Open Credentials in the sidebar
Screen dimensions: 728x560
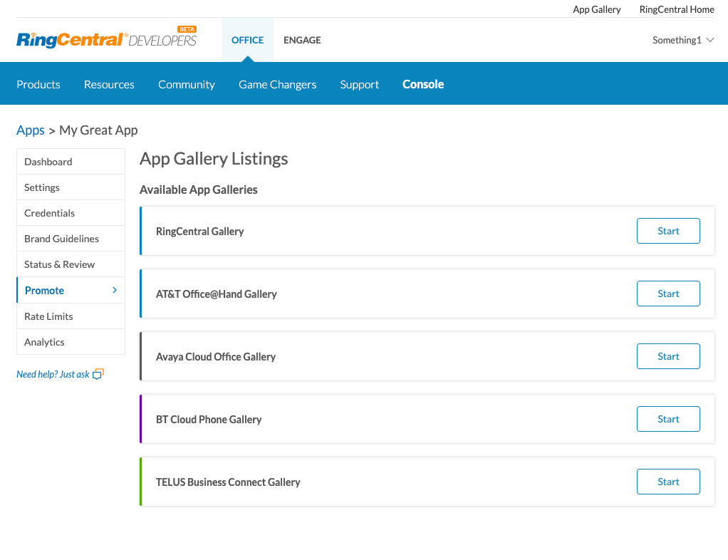[x=71, y=212]
